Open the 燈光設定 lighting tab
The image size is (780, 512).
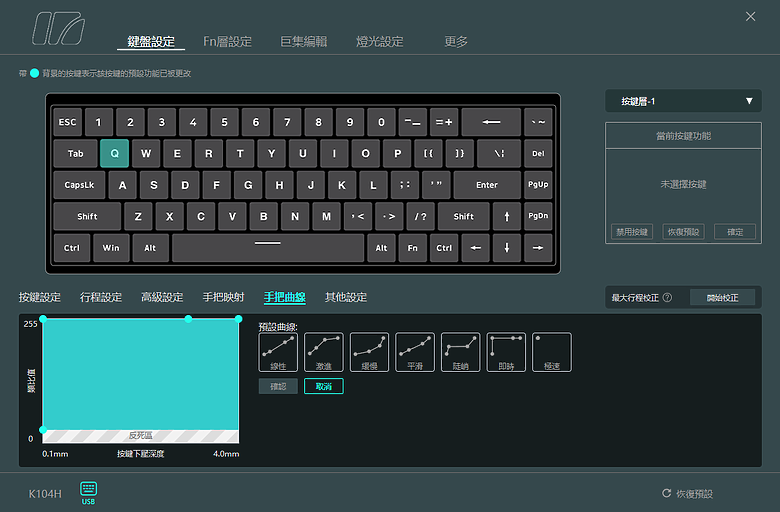(380, 41)
